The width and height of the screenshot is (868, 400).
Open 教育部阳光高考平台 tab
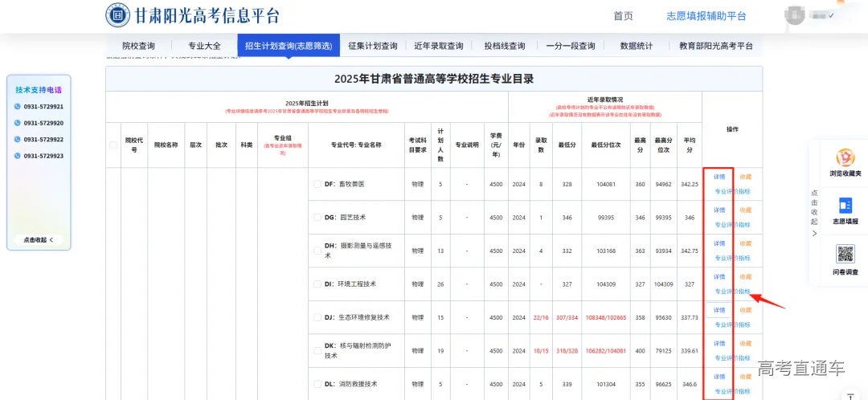click(x=716, y=46)
